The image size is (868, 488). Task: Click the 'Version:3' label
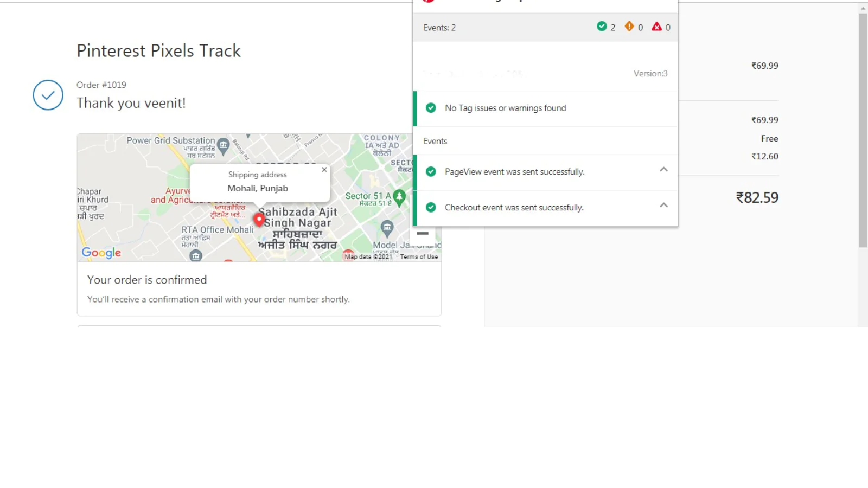pyautogui.click(x=650, y=74)
